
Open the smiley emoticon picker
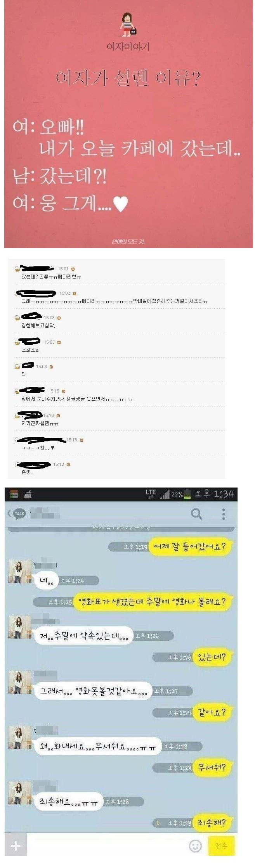(195, 846)
